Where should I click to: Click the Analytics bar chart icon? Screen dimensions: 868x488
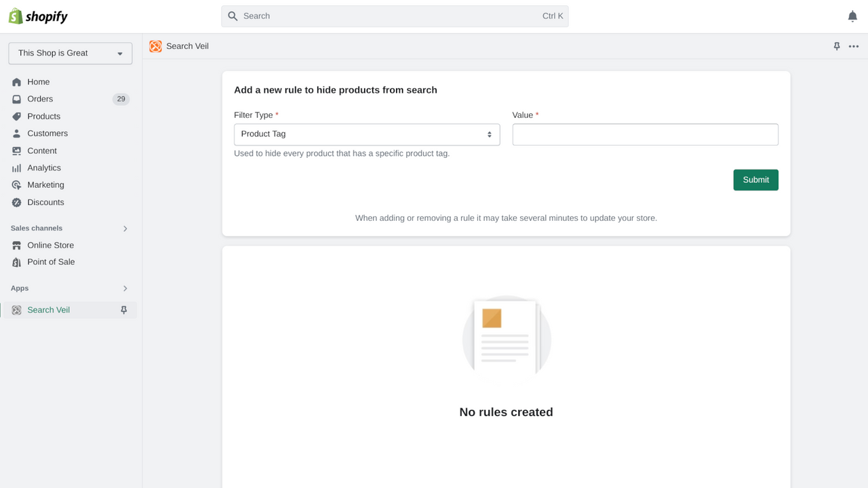(x=17, y=168)
